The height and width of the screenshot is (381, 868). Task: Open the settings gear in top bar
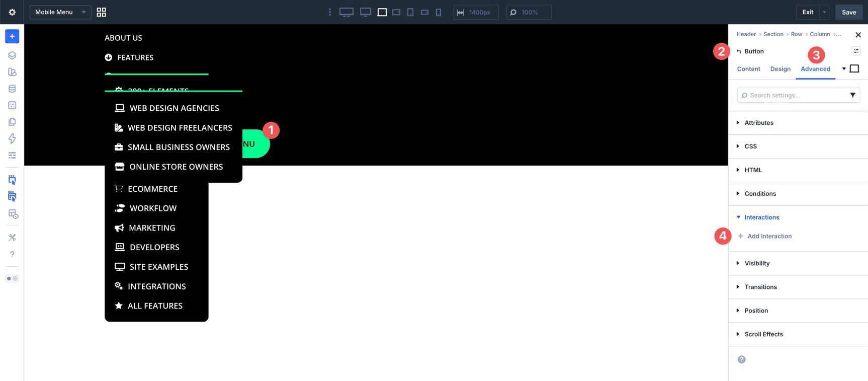pyautogui.click(x=12, y=12)
